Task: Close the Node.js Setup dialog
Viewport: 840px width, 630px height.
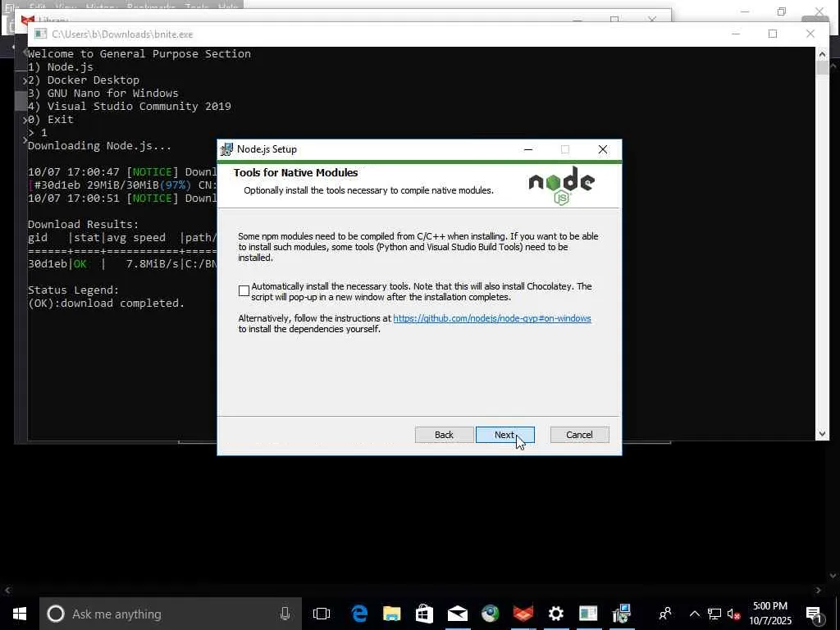Action: (603, 149)
